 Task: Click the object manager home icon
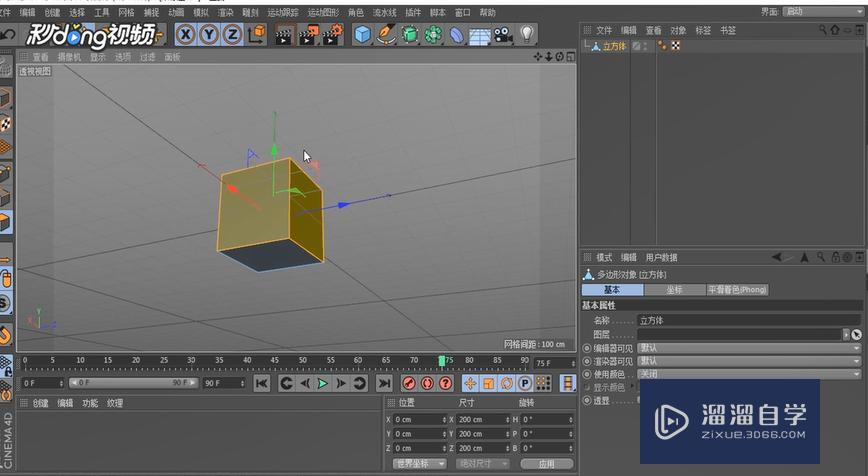[835, 30]
